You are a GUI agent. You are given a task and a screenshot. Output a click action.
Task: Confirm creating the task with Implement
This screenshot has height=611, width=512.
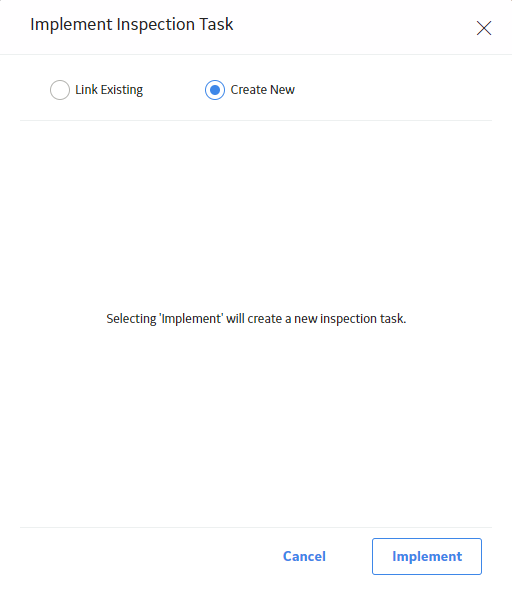pyautogui.click(x=427, y=556)
